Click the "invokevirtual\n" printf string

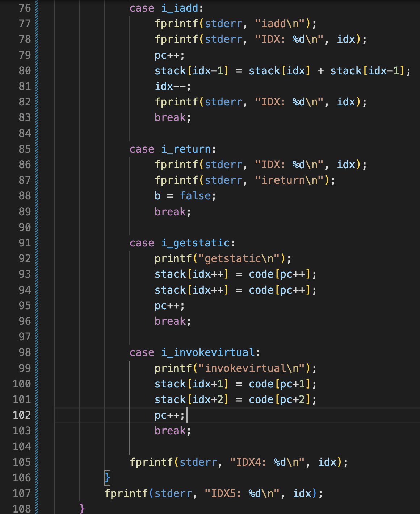tap(252, 368)
